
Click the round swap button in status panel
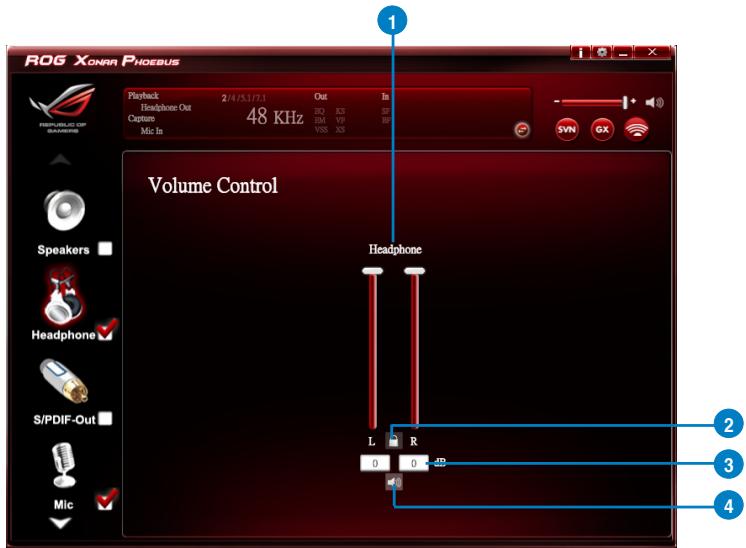click(522, 129)
